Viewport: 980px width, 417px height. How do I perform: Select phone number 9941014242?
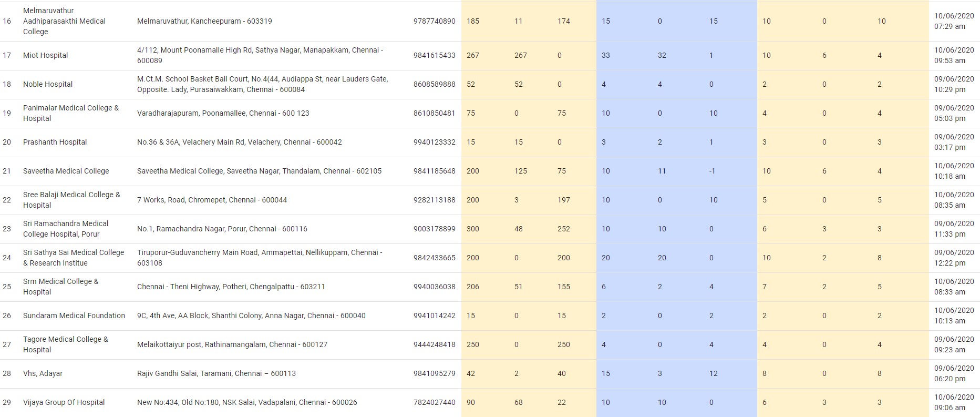tap(435, 316)
